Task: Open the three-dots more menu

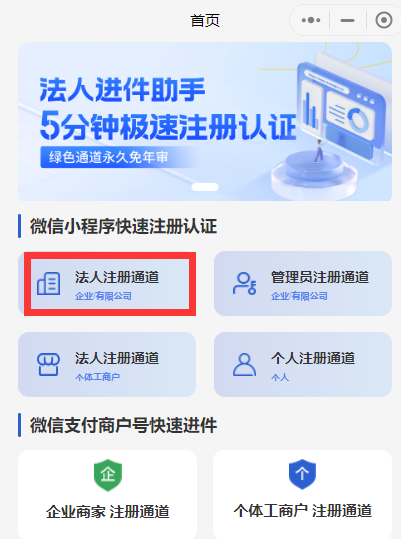Action: click(x=311, y=20)
